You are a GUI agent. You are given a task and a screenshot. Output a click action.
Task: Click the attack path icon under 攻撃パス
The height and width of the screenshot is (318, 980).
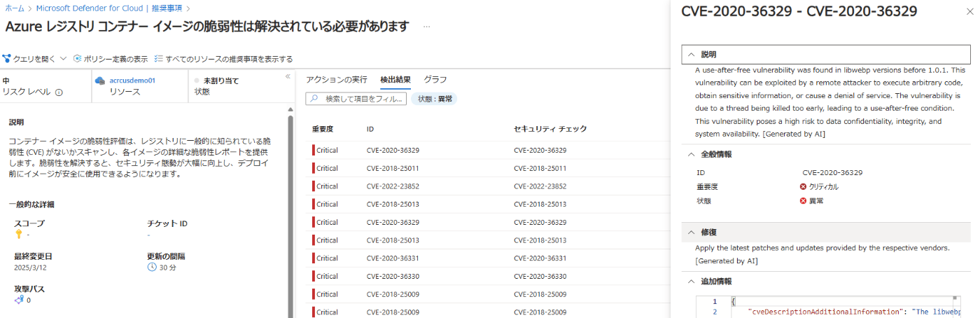[19, 300]
